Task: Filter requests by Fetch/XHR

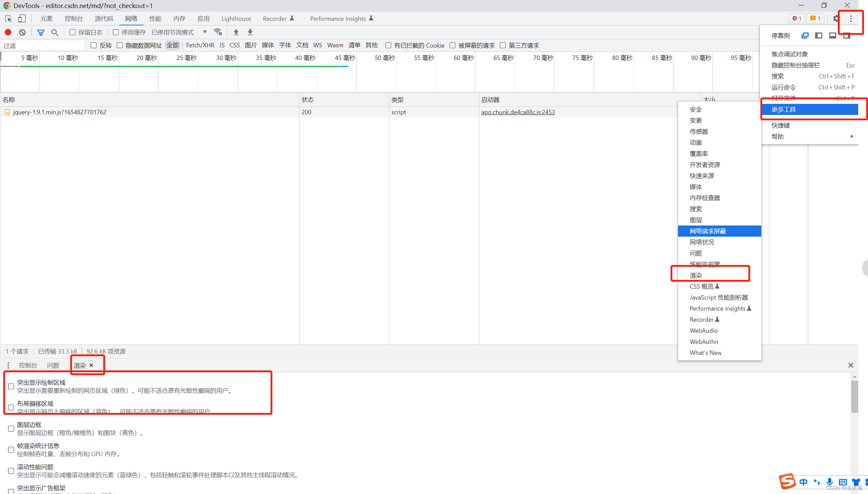Action: tap(200, 45)
